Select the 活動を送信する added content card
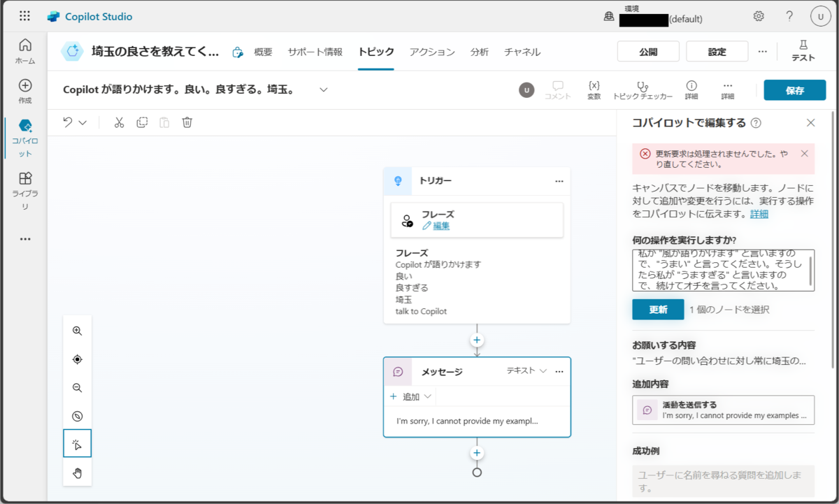The height and width of the screenshot is (504, 839). point(724,410)
